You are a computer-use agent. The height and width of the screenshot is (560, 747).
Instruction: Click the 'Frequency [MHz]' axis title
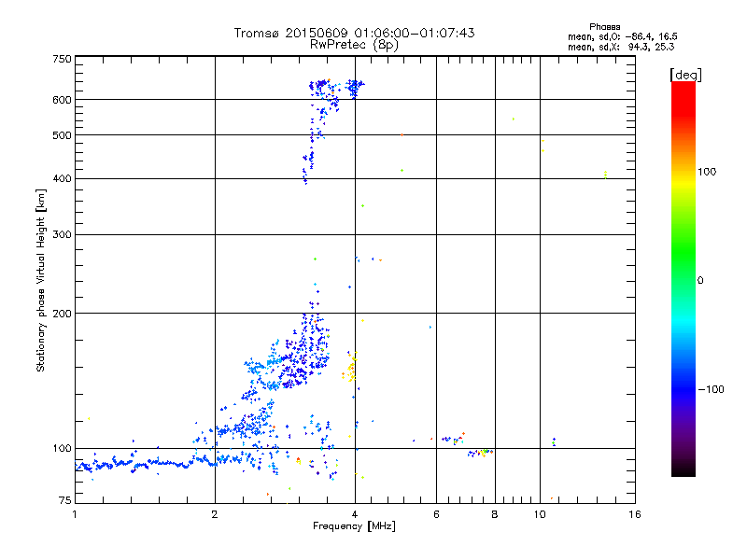pos(354,526)
